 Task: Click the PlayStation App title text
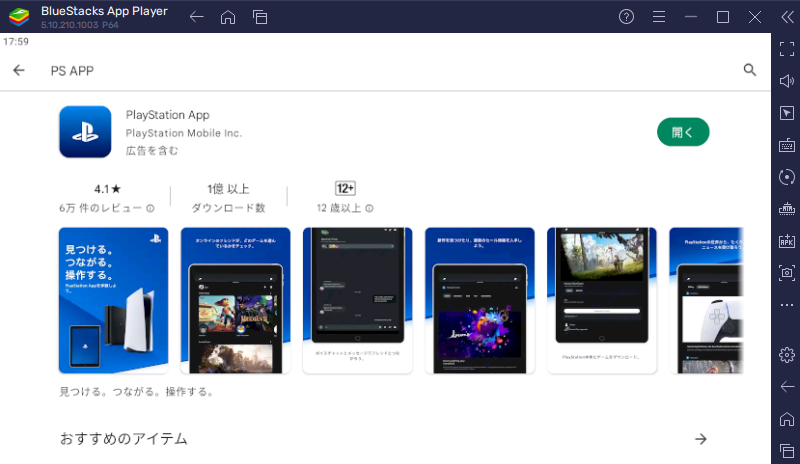(168, 115)
